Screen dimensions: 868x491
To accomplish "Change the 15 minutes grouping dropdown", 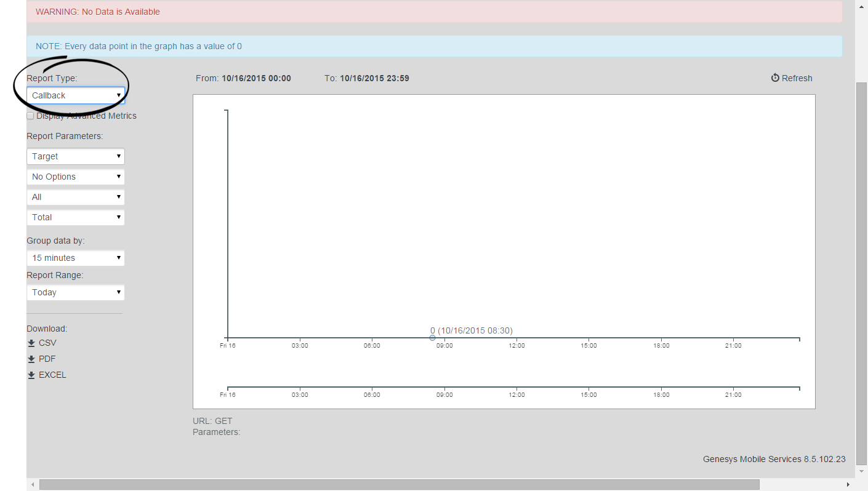I will click(x=75, y=258).
